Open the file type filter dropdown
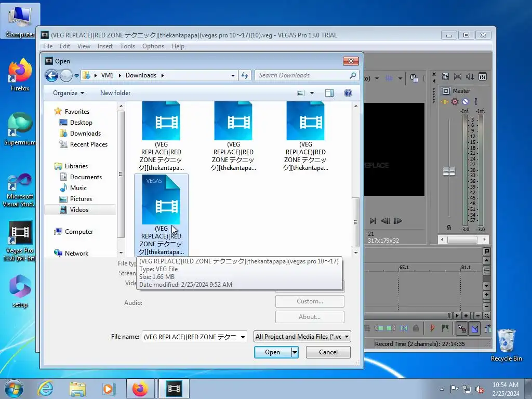The width and height of the screenshot is (532, 399). [x=302, y=337]
